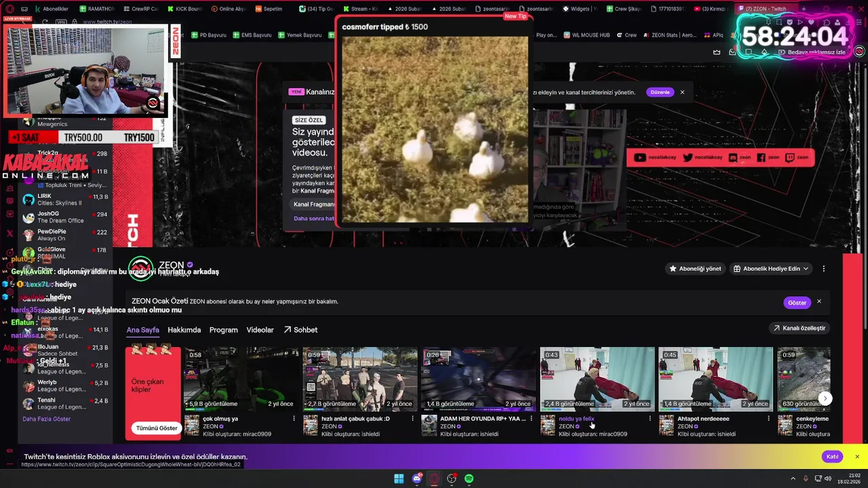Viewport: 868px width, 488px height.
Task: Open the channel more-options menu
Action: 824,269
